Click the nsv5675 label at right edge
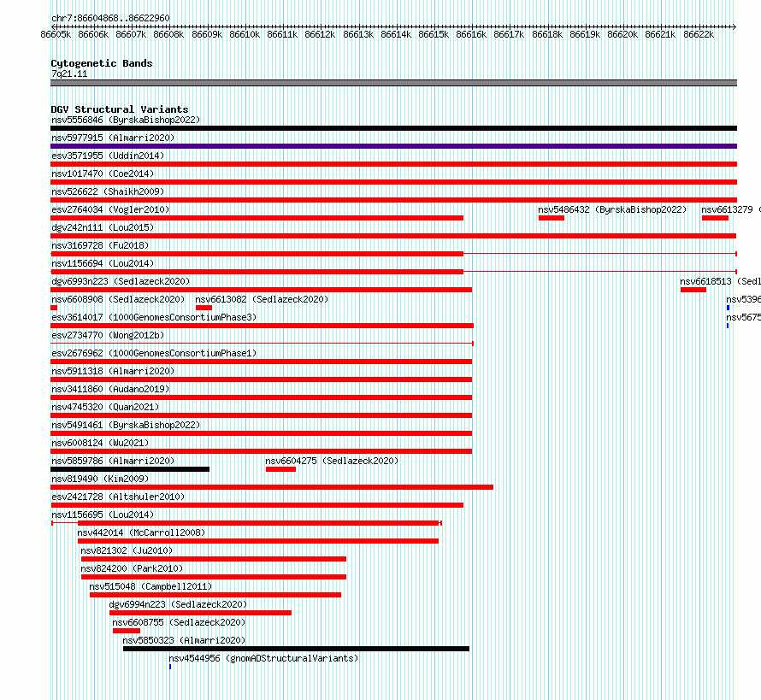Viewport: 761px width, 700px height. (x=744, y=317)
